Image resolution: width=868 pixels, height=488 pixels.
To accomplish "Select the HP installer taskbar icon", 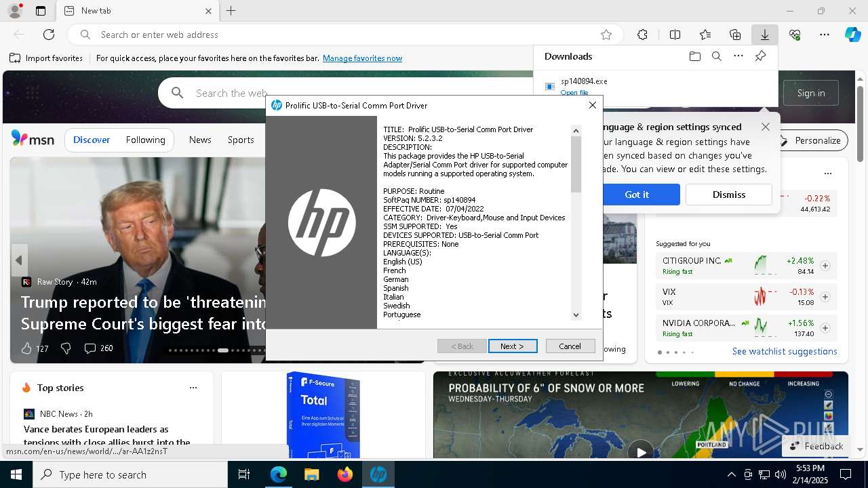I will click(378, 474).
